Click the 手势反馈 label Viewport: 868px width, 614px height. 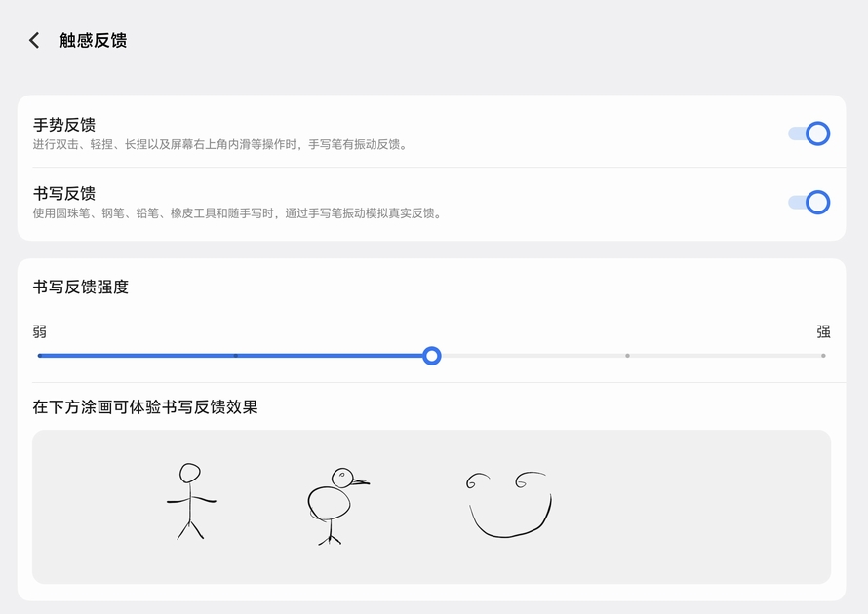pyautogui.click(x=64, y=125)
